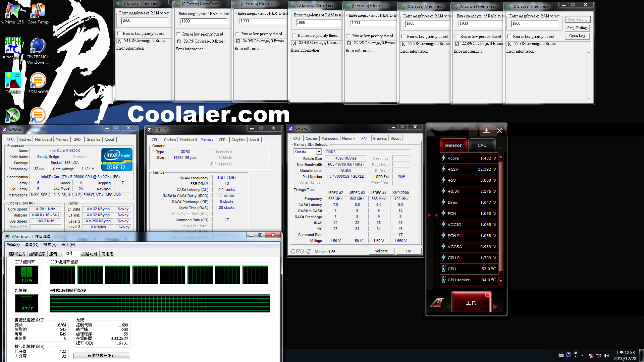Screen dimensions: 644x362
Task: Click the lightning icon beside +12V
Action: pos(443,169)
